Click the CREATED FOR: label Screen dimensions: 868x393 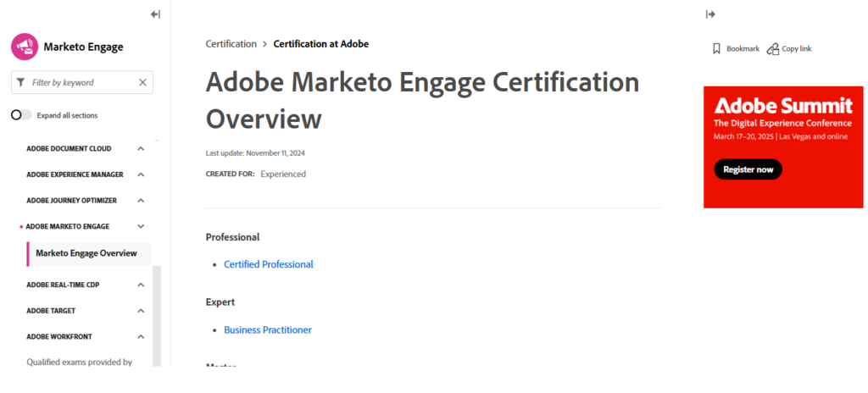coord(230,174)
